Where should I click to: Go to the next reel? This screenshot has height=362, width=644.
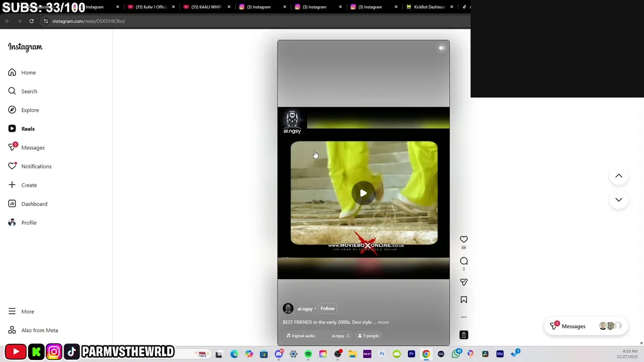pyautogui.click(x=619, y=200)
